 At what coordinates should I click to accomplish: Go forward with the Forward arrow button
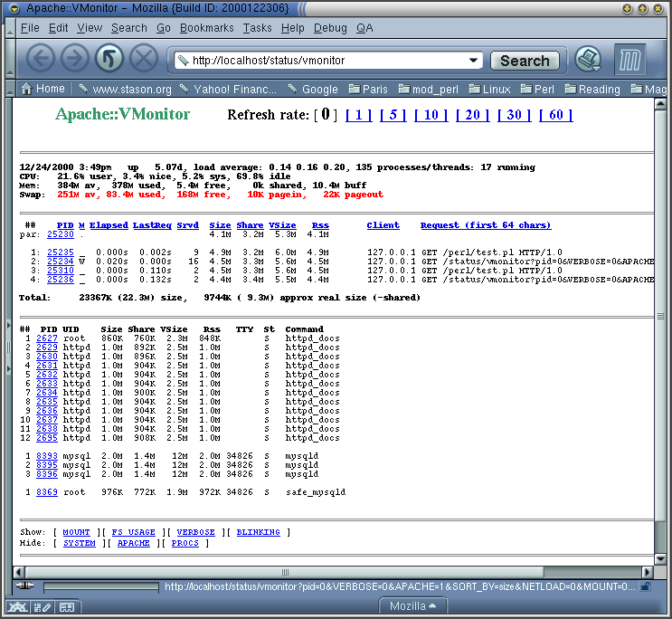[x=74, y=58]
